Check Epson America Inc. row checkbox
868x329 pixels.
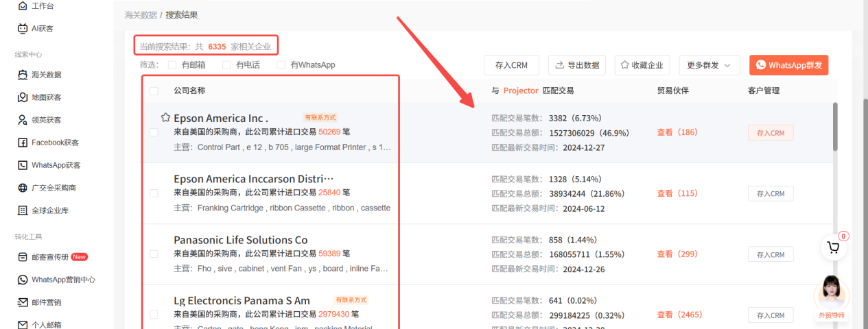pyautogui.click(x=154, y=132)
